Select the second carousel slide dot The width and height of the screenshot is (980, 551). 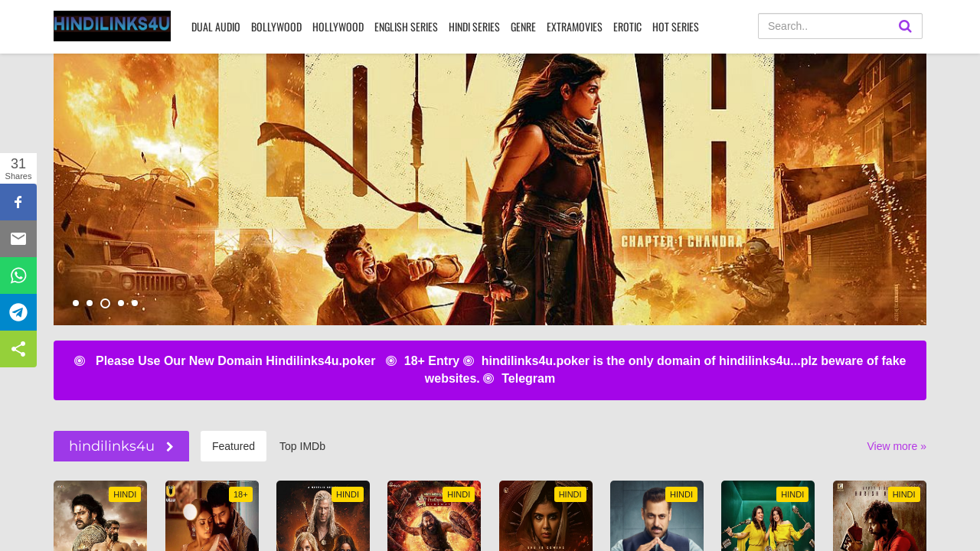tap(90, 303)
